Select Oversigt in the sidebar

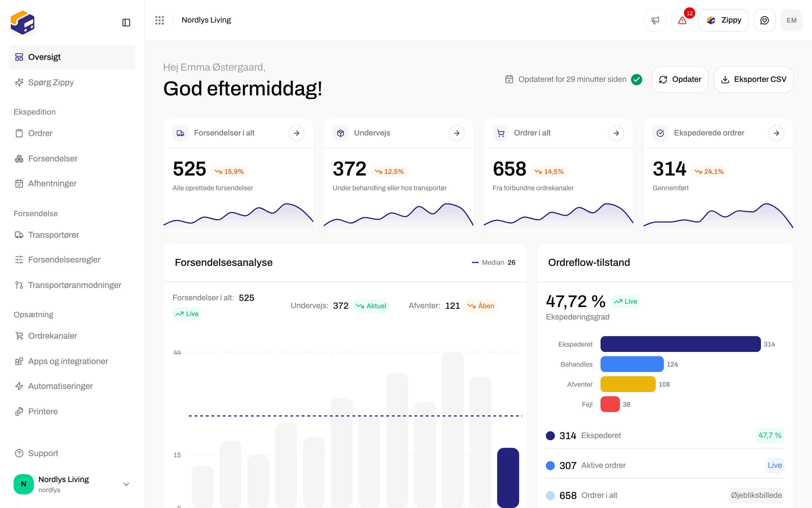click(72, 57)
